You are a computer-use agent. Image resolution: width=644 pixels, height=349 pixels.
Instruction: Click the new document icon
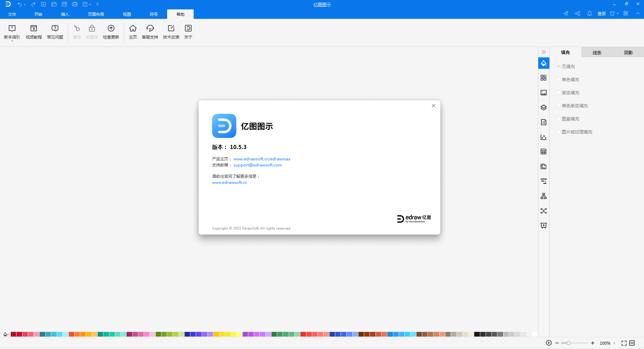[x=43, y=4]
